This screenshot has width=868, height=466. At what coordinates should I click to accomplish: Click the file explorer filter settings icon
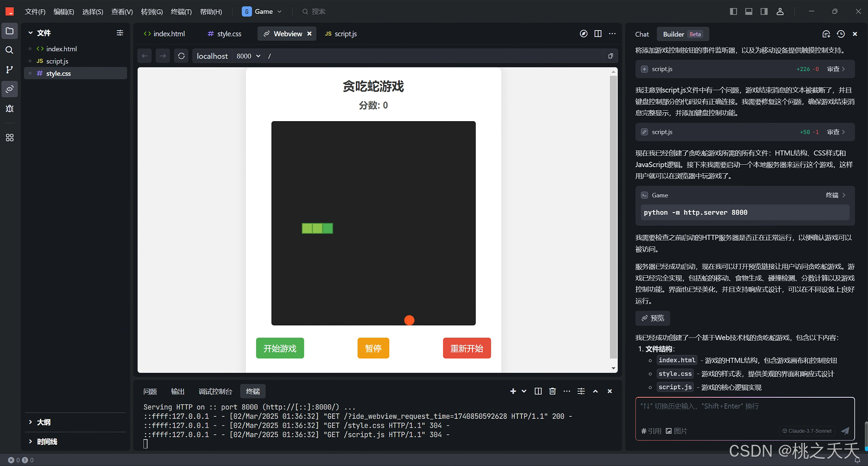pos(120,33)
